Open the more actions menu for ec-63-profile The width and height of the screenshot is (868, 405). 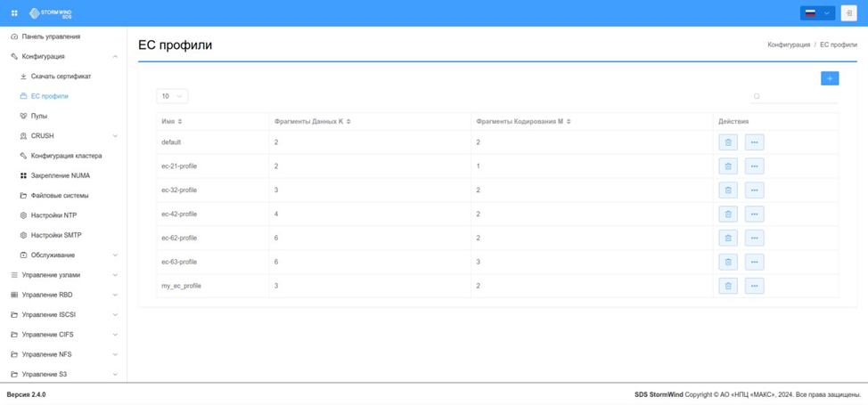tap(754, 262)
